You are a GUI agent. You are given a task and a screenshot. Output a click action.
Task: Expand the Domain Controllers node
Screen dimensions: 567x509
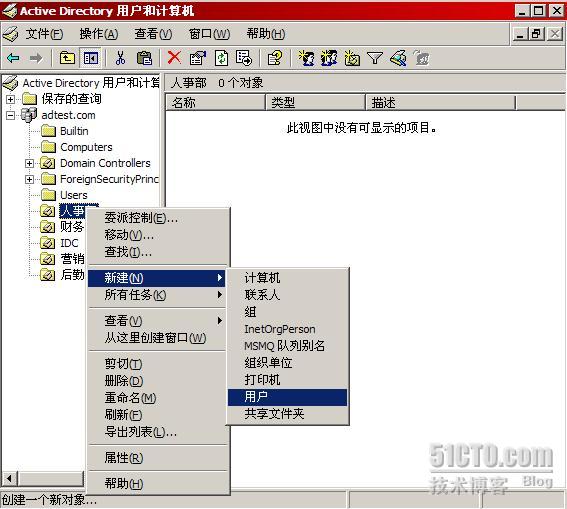pos(29,163)
